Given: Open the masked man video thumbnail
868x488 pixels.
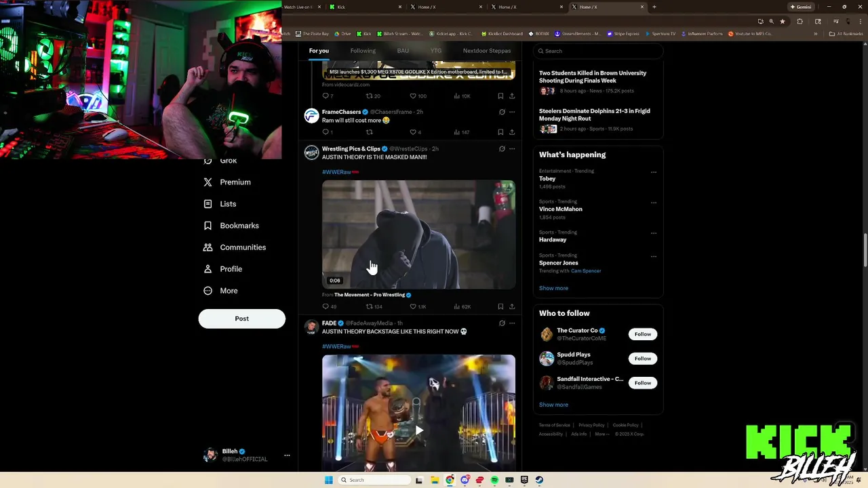Looking at the screenshot, I should tap(418, 235).
